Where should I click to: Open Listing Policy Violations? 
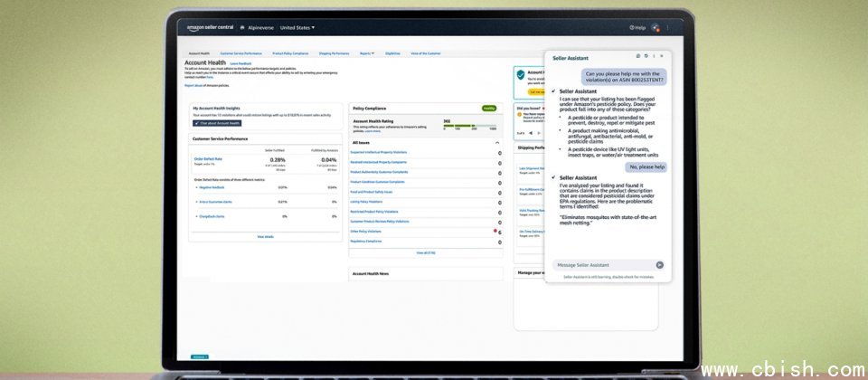[x=366, y=202]
